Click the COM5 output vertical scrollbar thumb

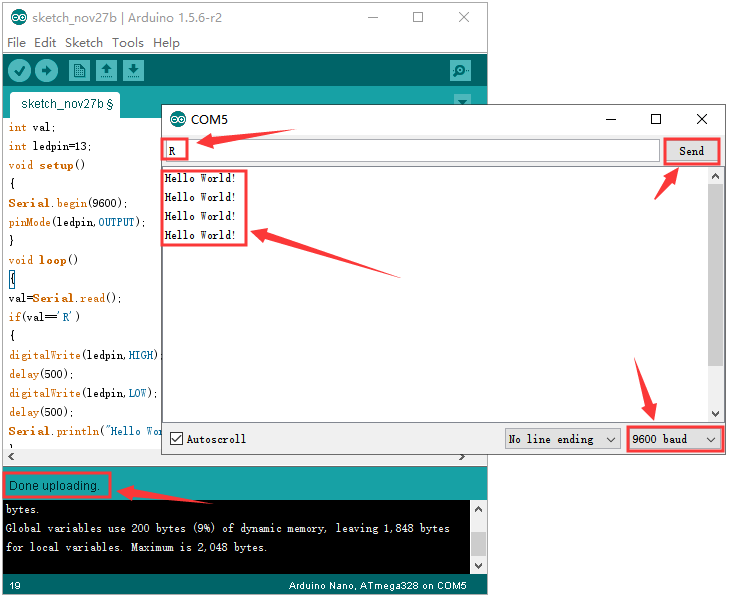[x=715, y=275]
